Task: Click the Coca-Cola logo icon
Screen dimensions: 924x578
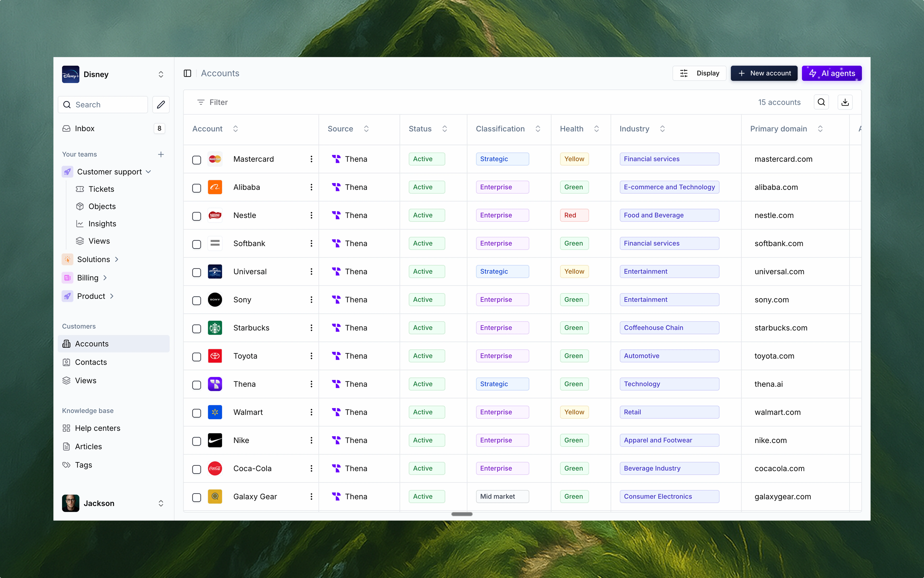Action: point(215,468)
